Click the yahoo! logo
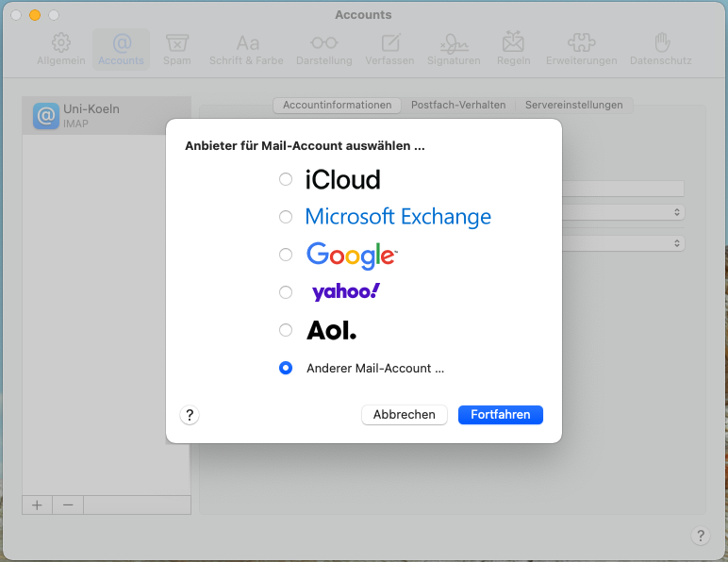 (x=346, y=292)
